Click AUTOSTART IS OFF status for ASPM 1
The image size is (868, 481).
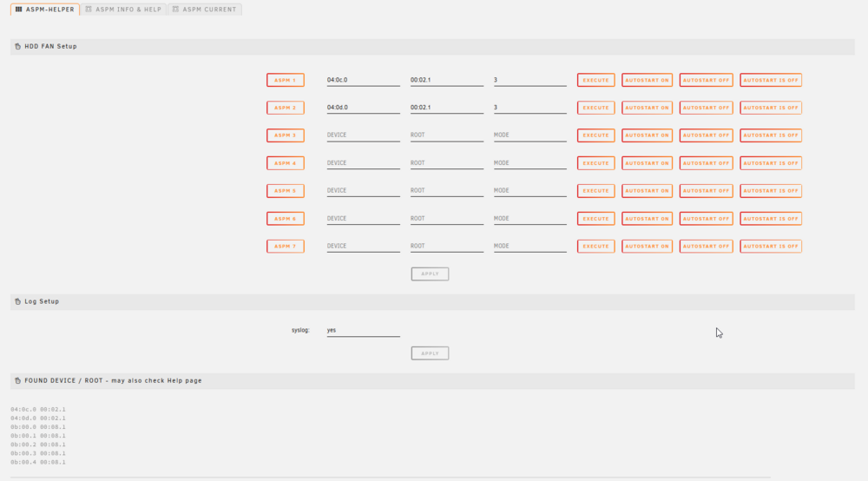[x=771, y=80]
